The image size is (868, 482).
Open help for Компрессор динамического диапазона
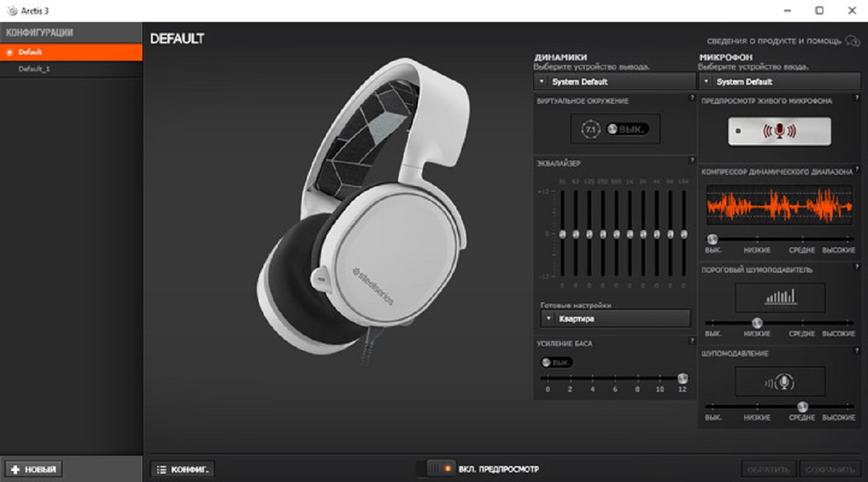(x=857, y=169)
